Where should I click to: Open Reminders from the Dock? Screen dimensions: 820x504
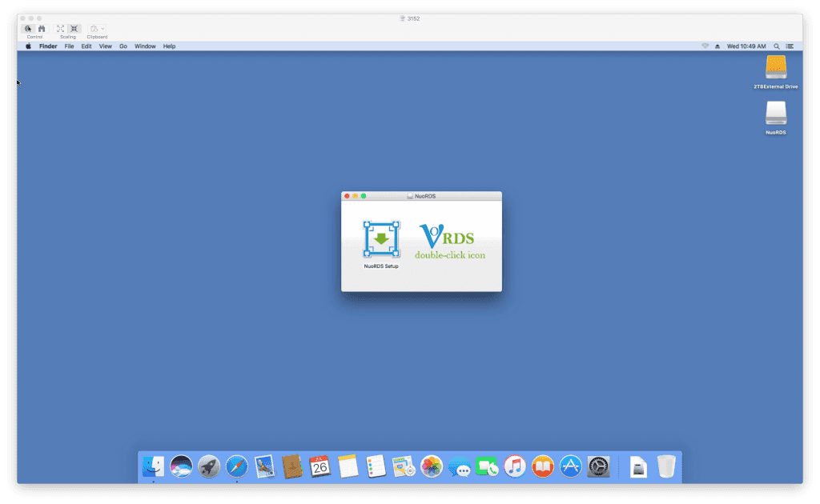click(x=376, y=466)
